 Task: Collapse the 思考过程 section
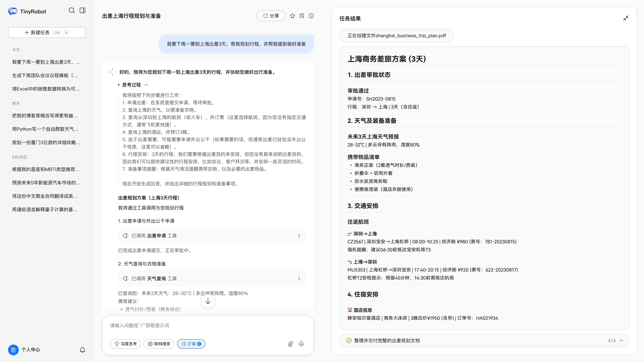146,85
